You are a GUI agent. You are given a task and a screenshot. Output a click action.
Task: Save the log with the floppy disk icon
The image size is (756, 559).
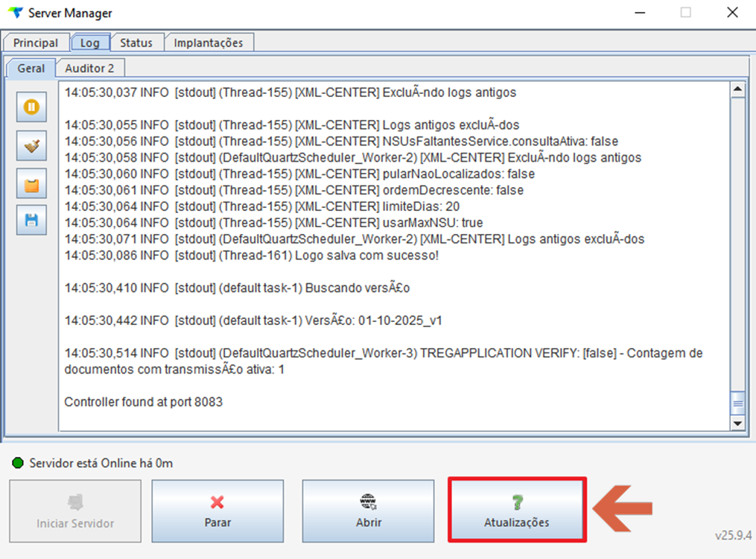[31, 220]
